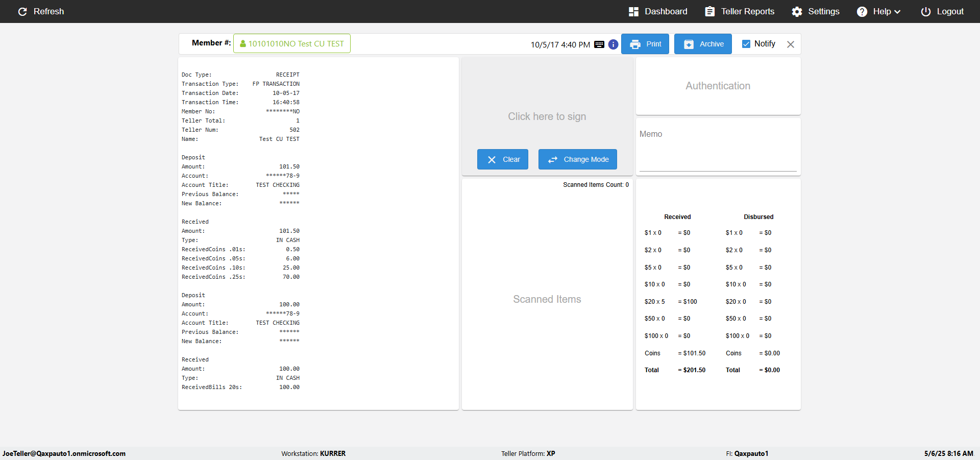This screenshot has width=980, height=460.
Task: Click JoeTeller email in status bar
Action: click(64, 453)
